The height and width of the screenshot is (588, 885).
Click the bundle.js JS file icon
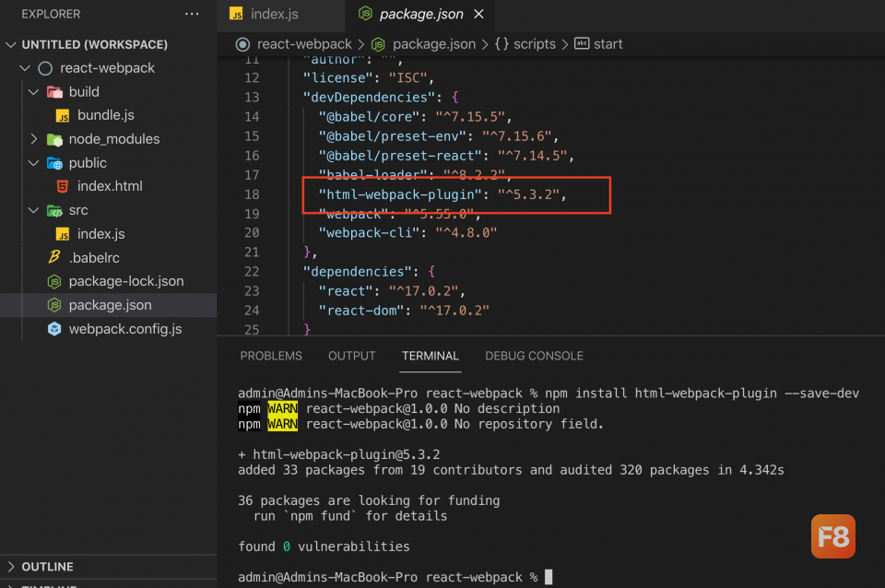coord(63,116)
